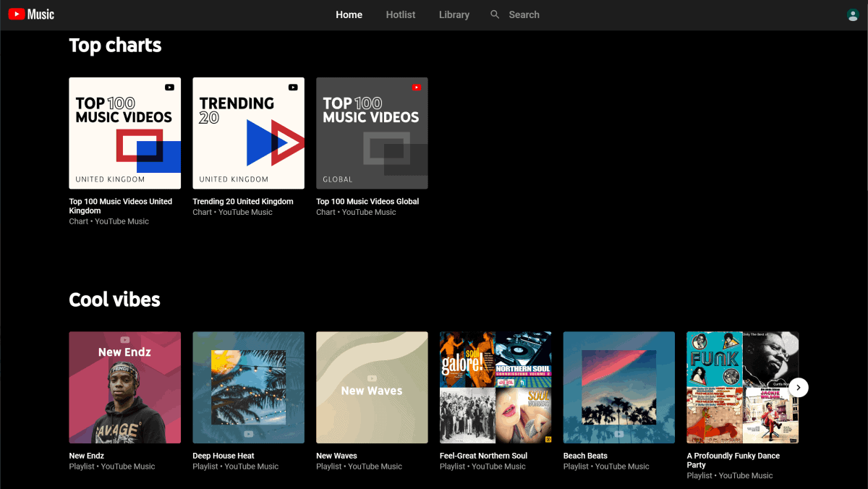Click the 'Top charts' heading
This screenshot has width=868, height=489.
(115, 46)
